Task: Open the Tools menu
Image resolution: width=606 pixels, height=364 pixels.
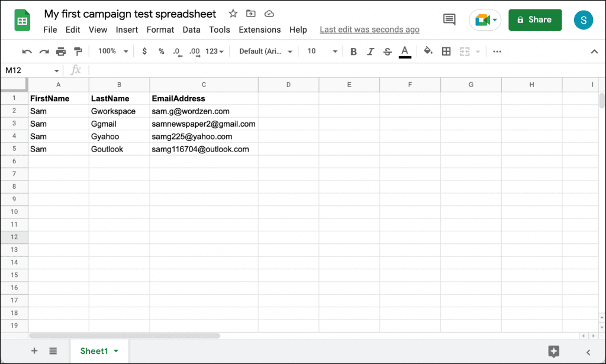Action: (220, 30)
